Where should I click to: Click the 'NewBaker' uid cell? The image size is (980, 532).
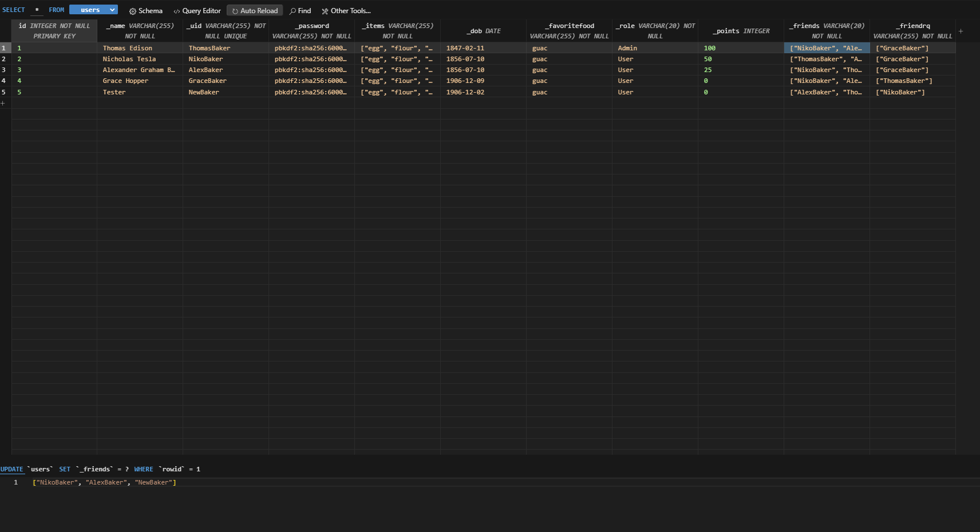pos(226,92)
